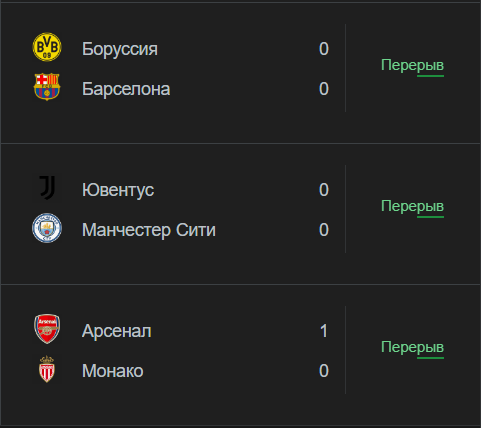Screen dimensions: 481x428
Task: Click Arsenal's score of 1
Action: click(324, 331)
